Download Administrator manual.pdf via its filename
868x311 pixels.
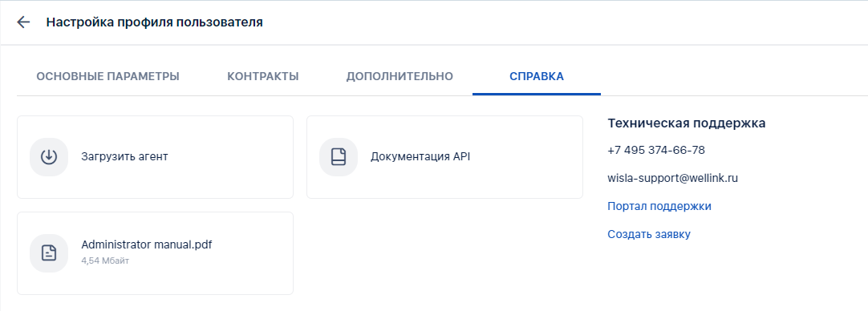click(x=147, y=244)
